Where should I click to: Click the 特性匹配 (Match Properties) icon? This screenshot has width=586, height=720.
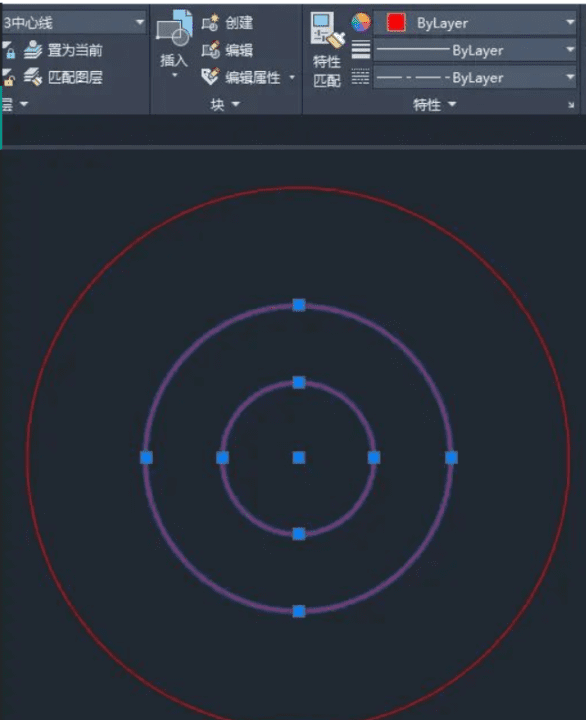point(327,30)
